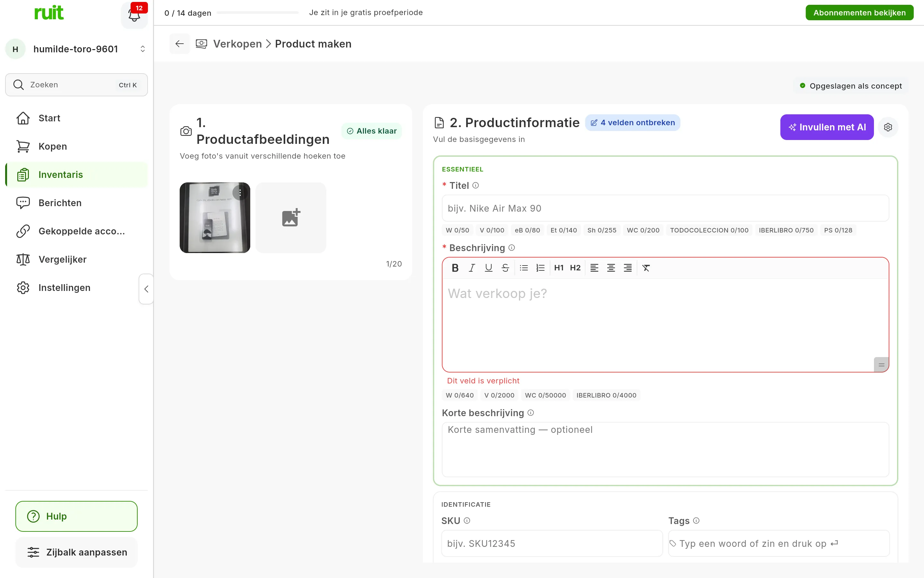Click Invullen met AI button
Viewport: 924px width, 578px height.
pos(827,127)
